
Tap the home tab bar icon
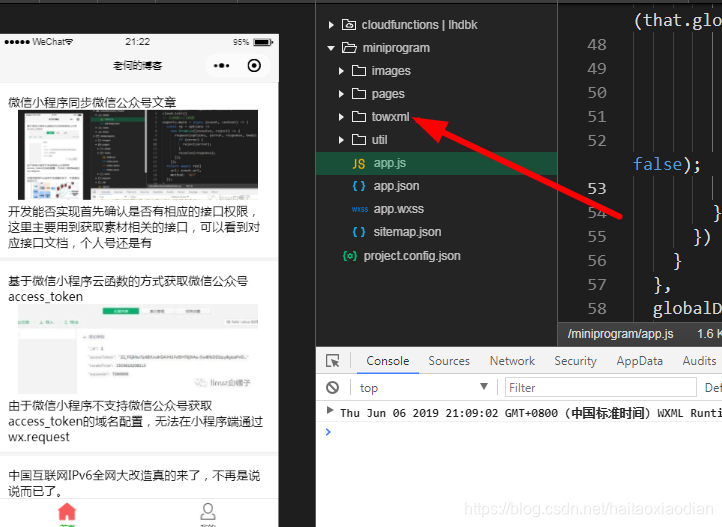(x=67, y=511)
